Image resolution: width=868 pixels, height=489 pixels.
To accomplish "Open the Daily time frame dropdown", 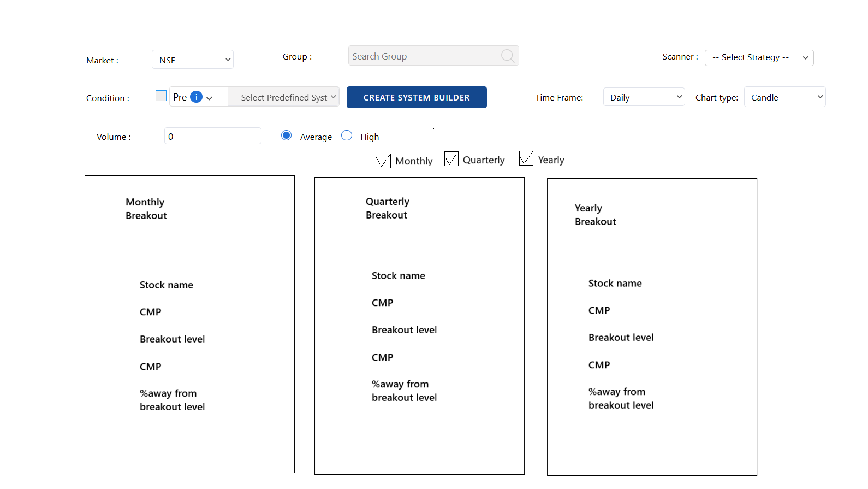I will [x=644, y=97].
